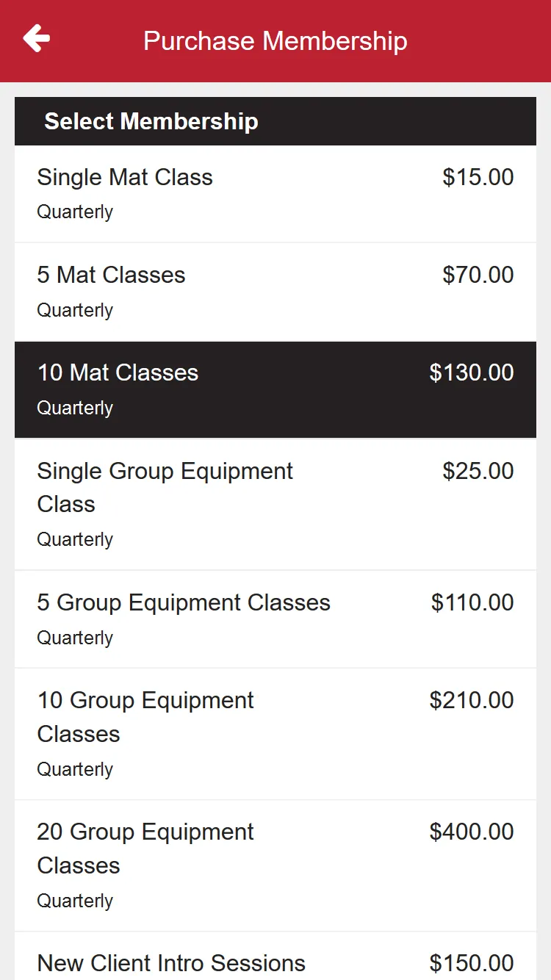Choose the 5 Mat Classes option
Screen dimensions: 551x980
[275, 292]
